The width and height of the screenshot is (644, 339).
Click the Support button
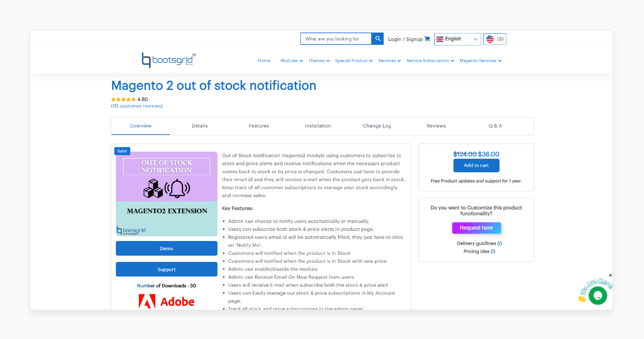point(166,269)
